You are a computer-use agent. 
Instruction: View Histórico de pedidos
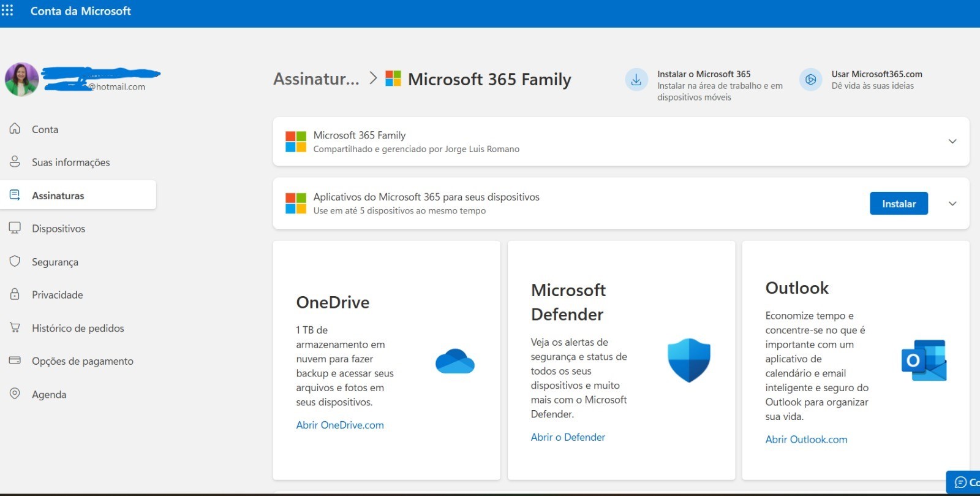[78, 328]
